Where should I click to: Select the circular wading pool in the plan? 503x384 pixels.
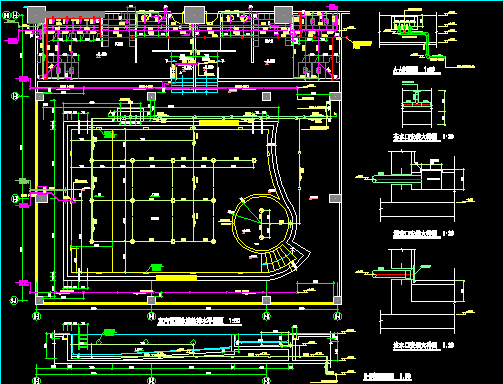(x=262, y=223)
